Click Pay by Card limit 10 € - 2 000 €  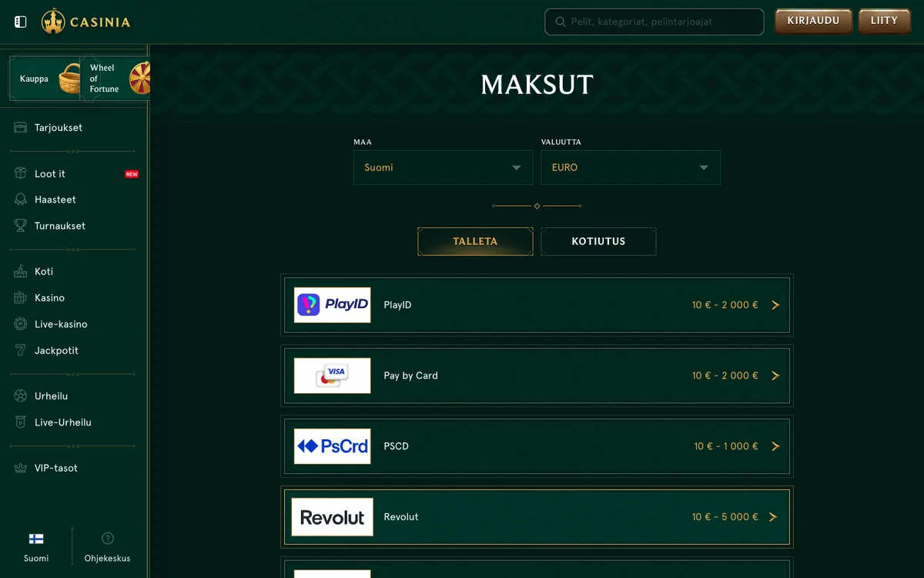725,376
